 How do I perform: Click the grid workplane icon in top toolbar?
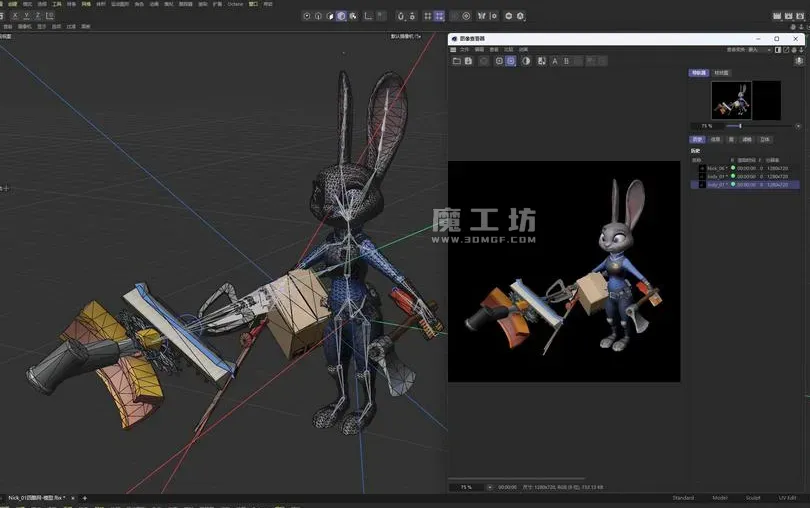coord(429,16)
